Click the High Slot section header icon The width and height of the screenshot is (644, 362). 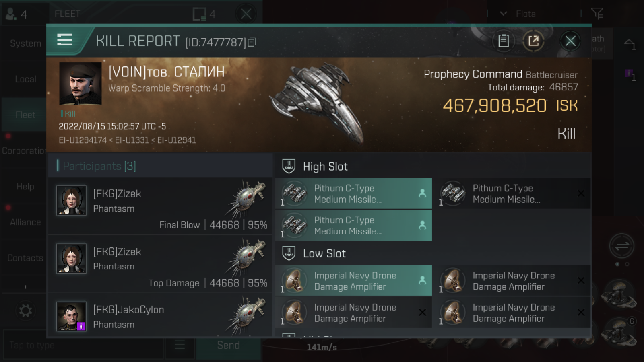289,166
